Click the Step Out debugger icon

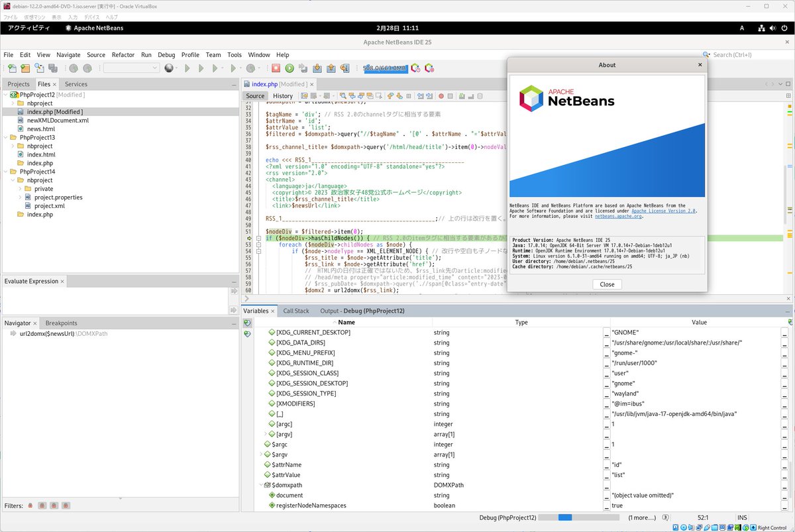(331, 68)
